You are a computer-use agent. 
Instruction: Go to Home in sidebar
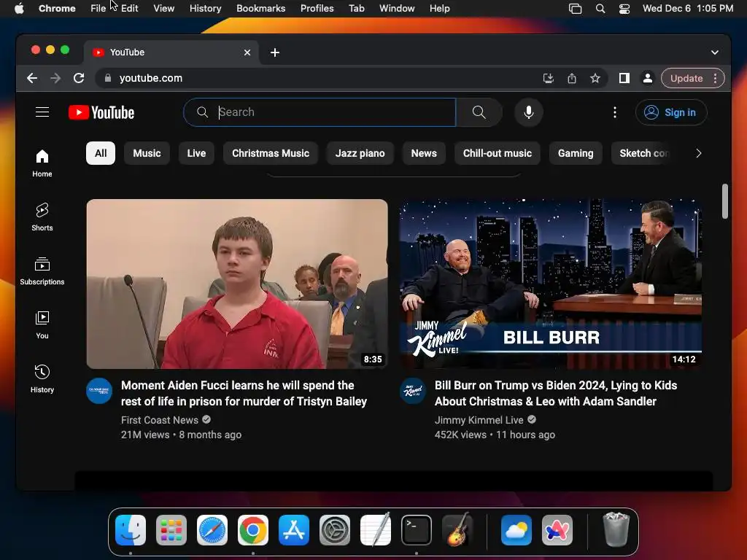[x=42, y=163]
